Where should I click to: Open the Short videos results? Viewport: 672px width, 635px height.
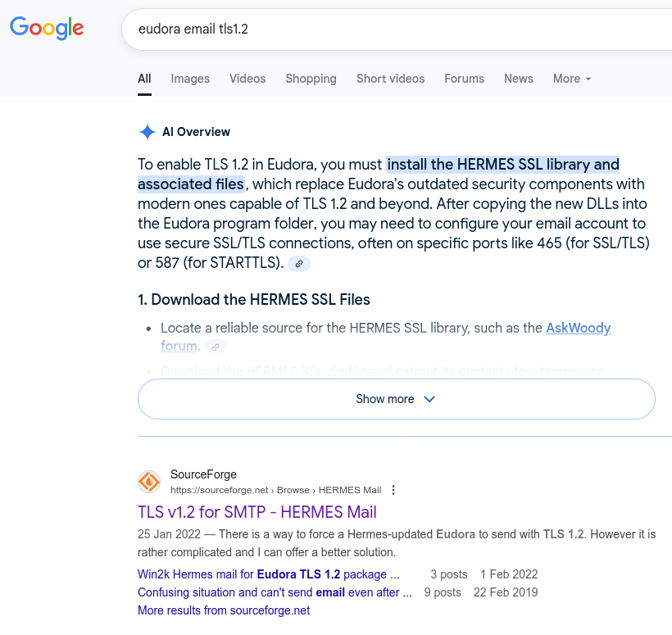(390, 79)
